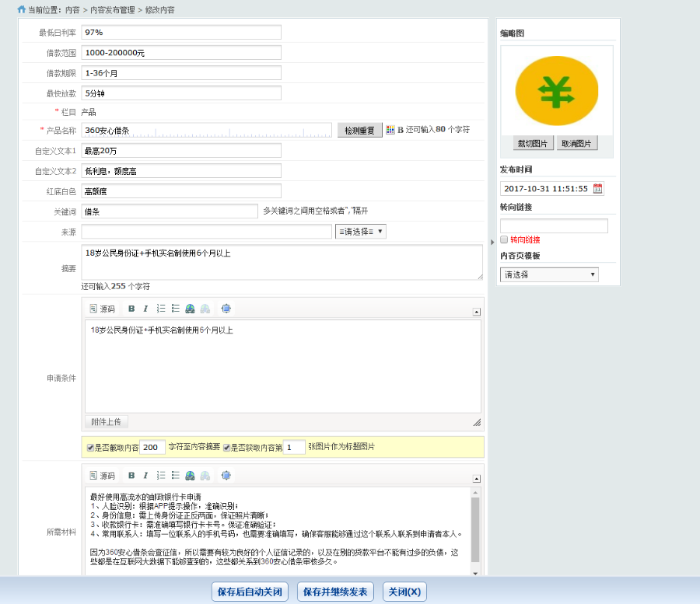Screen dimensions: 700x604
Task: Toggle Italic in the 申请条件 editor toolbar
Action: point(145,309)
